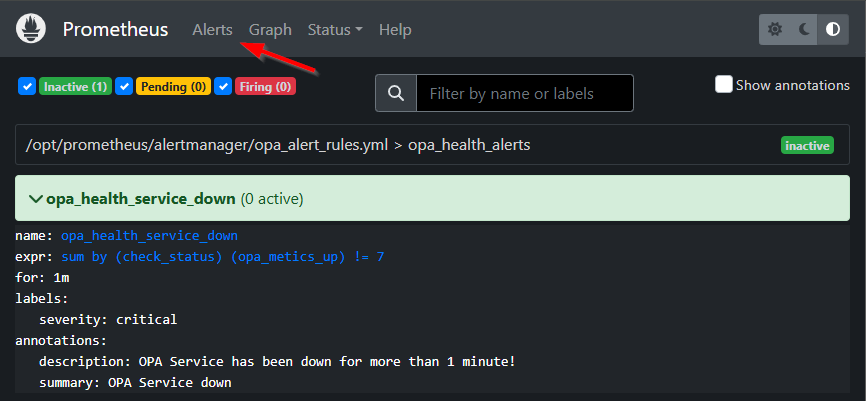The width and height of the screenshot is (866, 401).
Task: Click the green Inactive (1) badge
Action: [x=76, y=87]
